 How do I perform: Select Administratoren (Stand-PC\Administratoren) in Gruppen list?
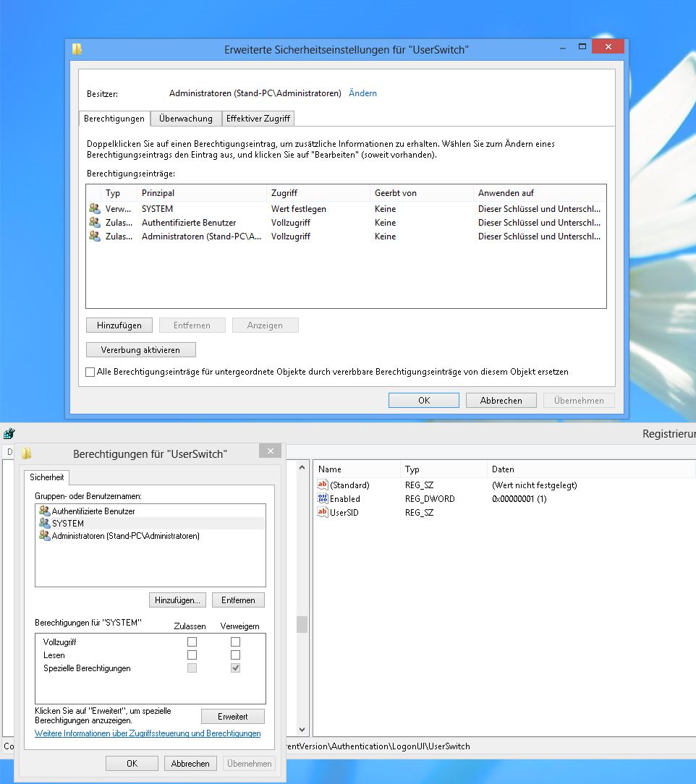[x=150, y=535]
